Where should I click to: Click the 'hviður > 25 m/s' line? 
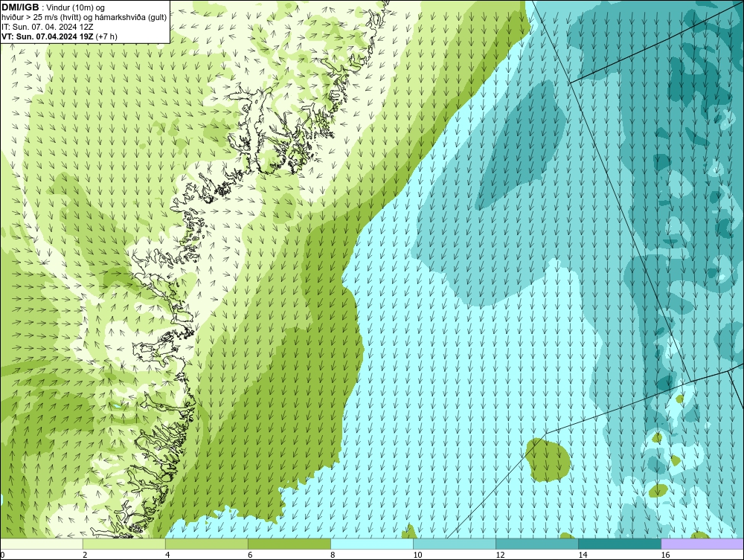[x=84, y=18]
